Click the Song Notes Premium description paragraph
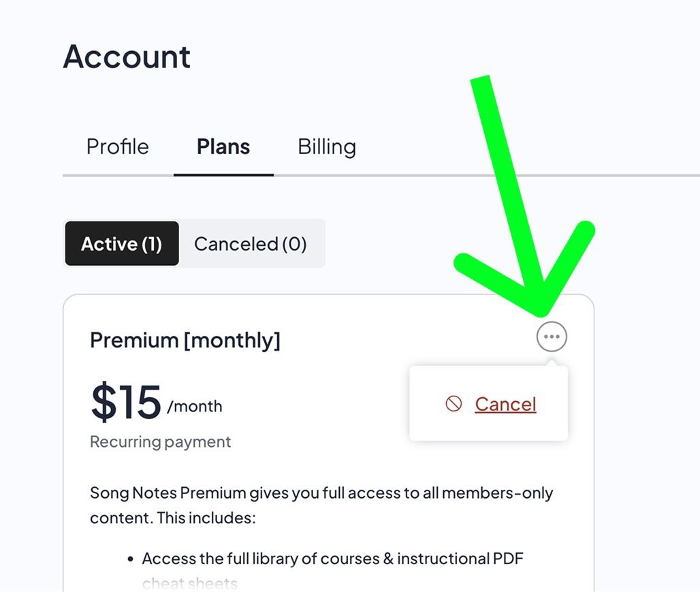Screen dimensions: 700x592 coord(321,505)
